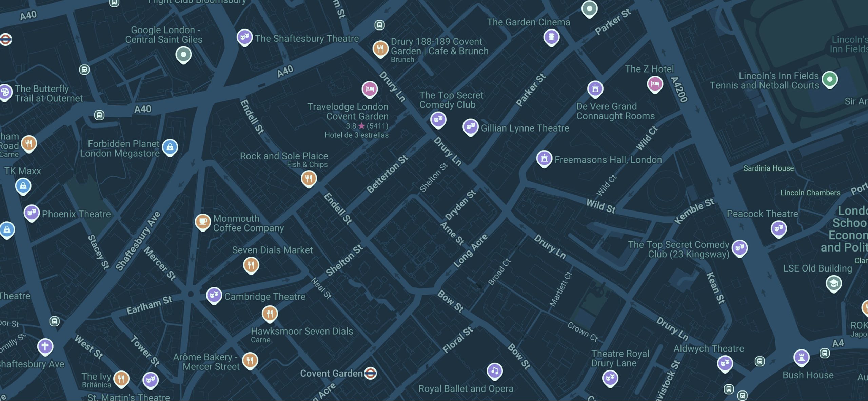Click the Drury 188-189 cafe brunch pin
Image resolution: width=868 pixels, height=401 pixels.
[380, 48]
